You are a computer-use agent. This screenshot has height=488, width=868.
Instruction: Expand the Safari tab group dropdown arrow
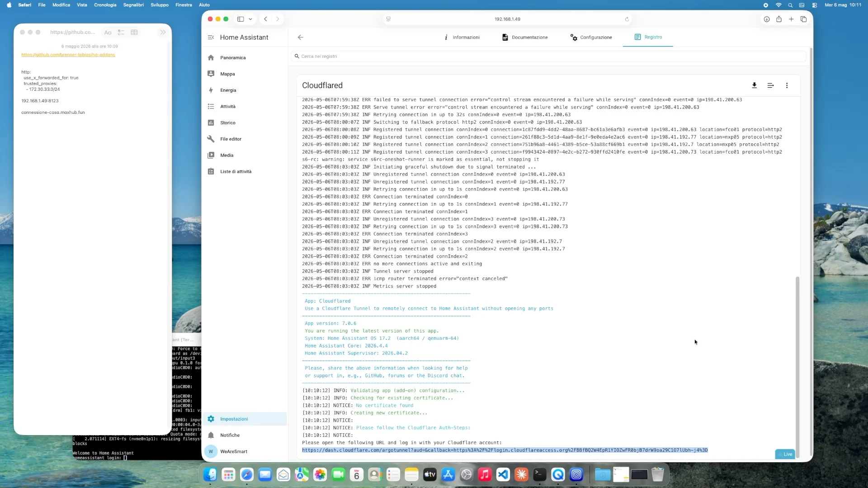[x=250, y=19]
